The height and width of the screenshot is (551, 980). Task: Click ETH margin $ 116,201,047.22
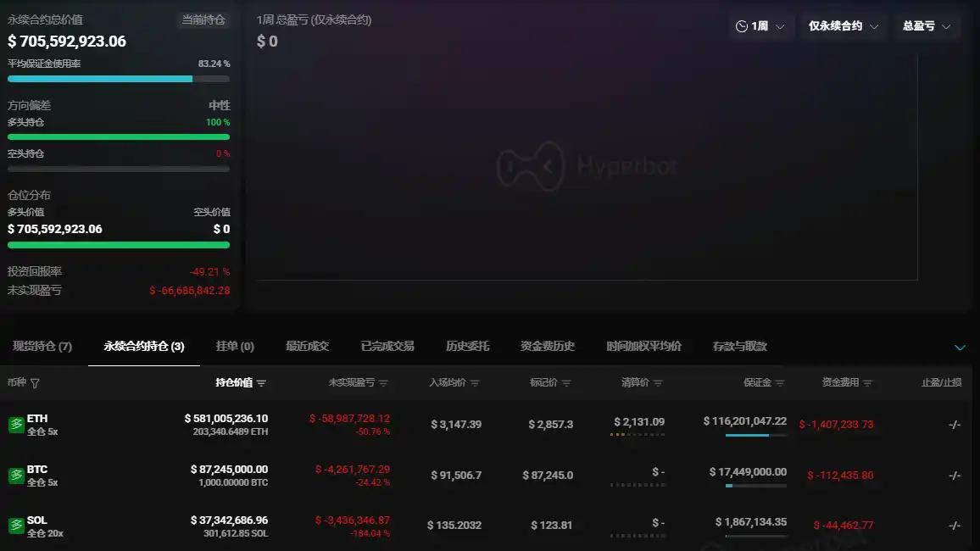745,421
